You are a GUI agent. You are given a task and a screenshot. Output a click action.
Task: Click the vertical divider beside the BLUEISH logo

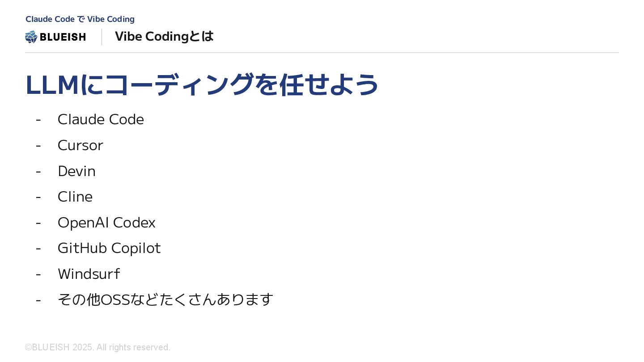tap(102, 37)
